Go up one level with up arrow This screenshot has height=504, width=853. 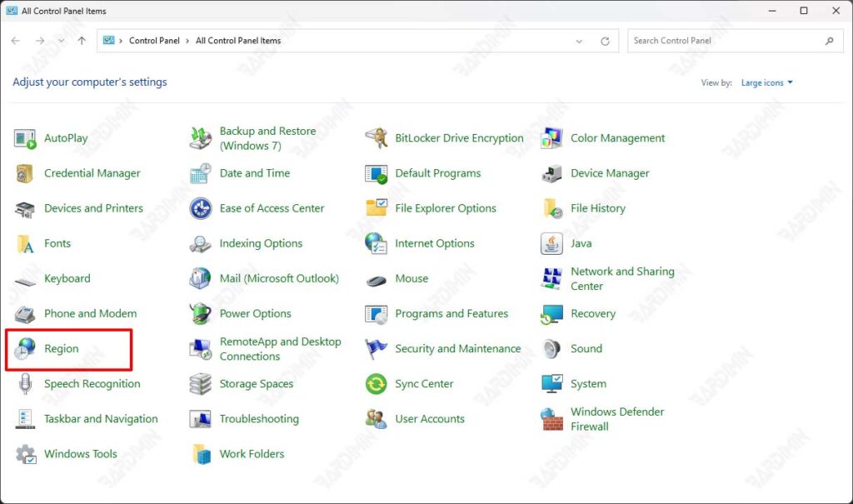coord(82,41)
